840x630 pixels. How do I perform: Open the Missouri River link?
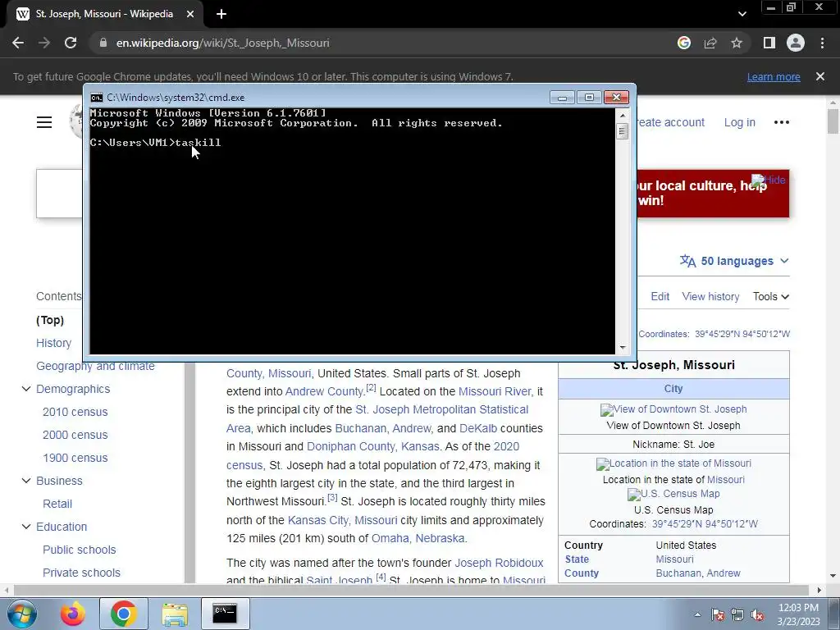495,391
